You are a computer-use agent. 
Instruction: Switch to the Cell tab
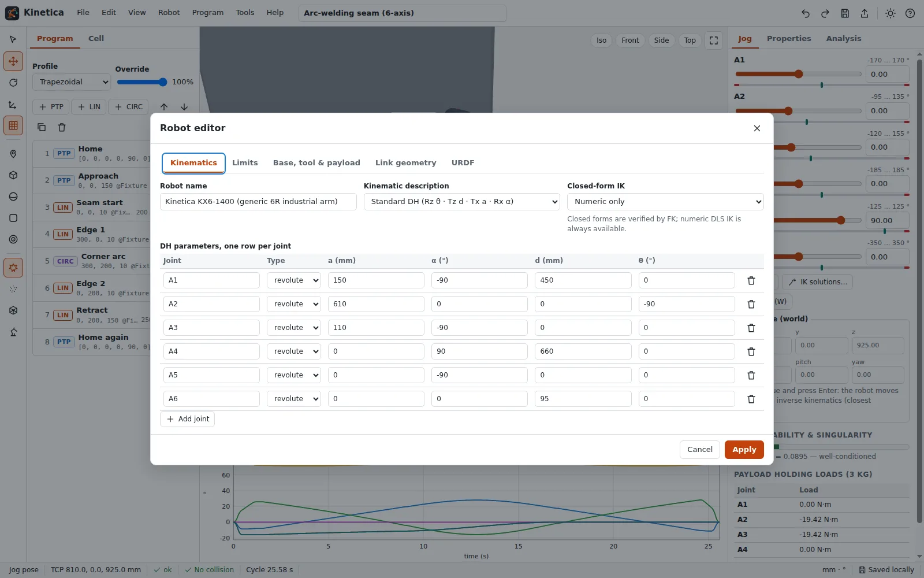tap(96, 39)
